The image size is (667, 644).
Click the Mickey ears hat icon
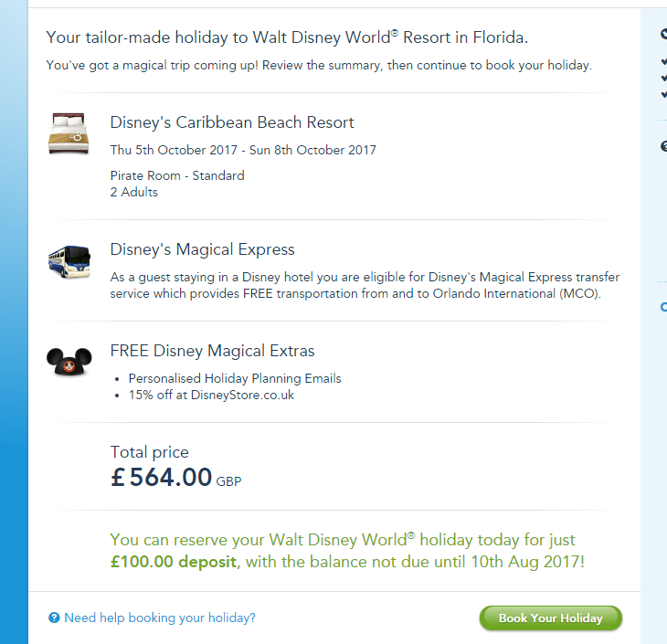pos(69,362)
